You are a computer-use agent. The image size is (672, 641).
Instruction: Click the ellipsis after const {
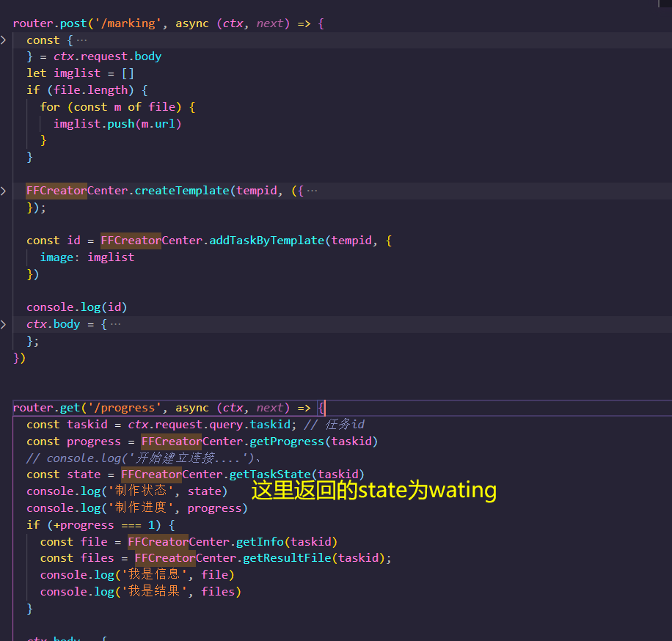(83, 40)
